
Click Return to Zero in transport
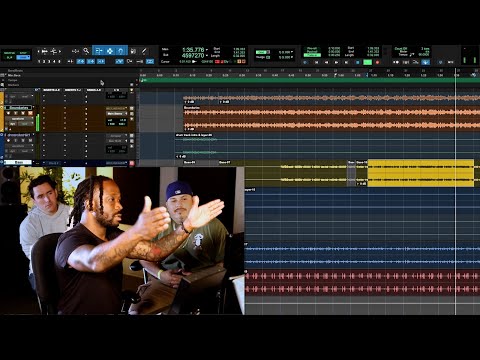click(x=317, y=62)
